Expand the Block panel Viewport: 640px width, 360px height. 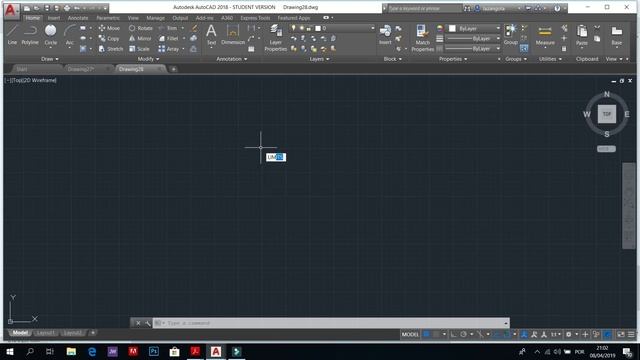click(393, 59)
